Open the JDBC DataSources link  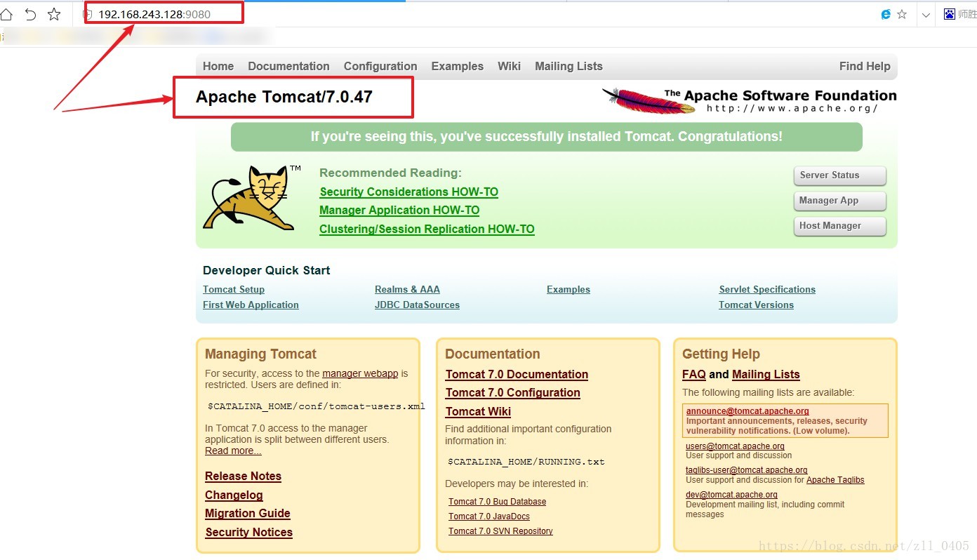[417, 305]
